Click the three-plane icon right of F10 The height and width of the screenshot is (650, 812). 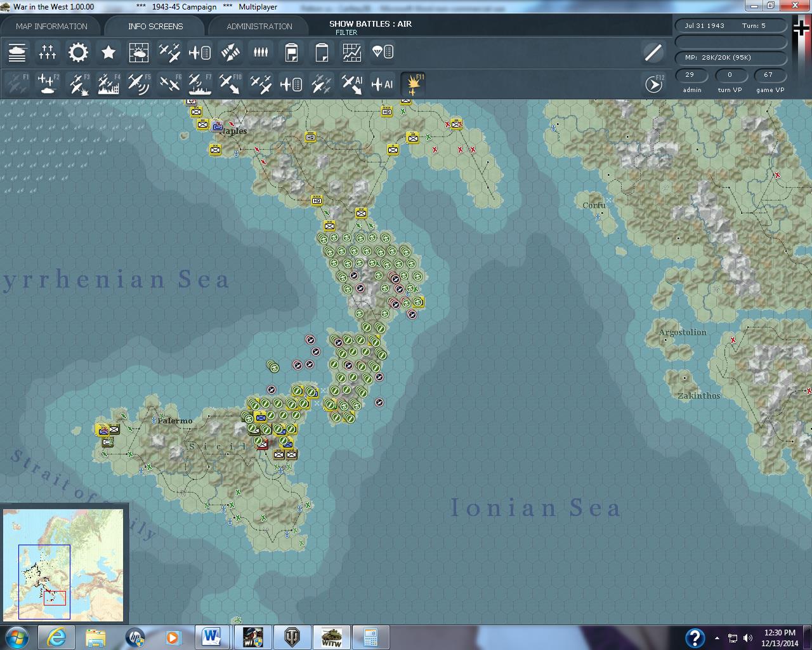pos(261,84)
